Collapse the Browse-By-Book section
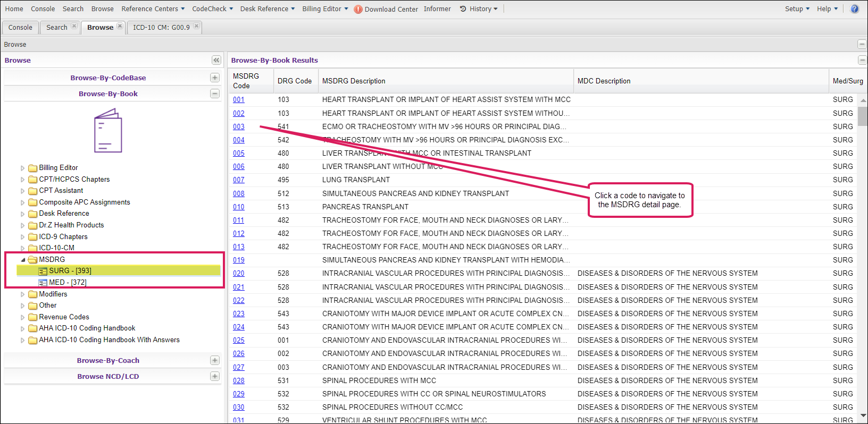Viewport: 868px width, 424px height. pyautogui.click(x=215, y=94)
